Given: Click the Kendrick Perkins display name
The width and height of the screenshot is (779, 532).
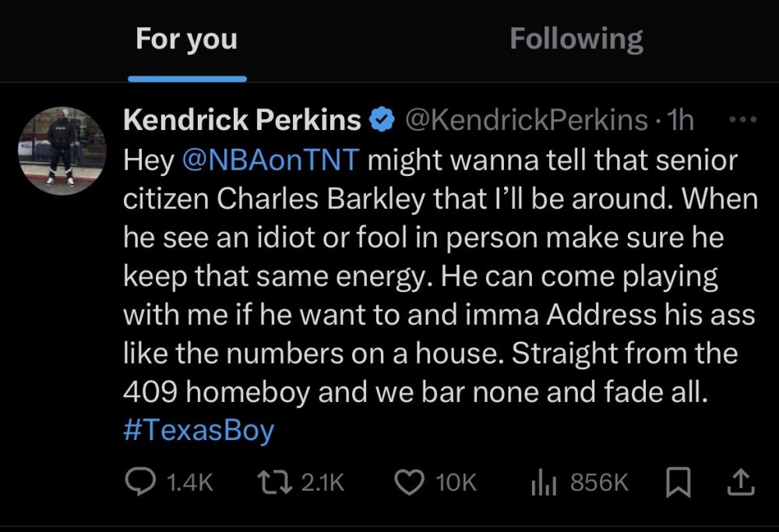Looking at the screenshot, I should pos(241,120).
